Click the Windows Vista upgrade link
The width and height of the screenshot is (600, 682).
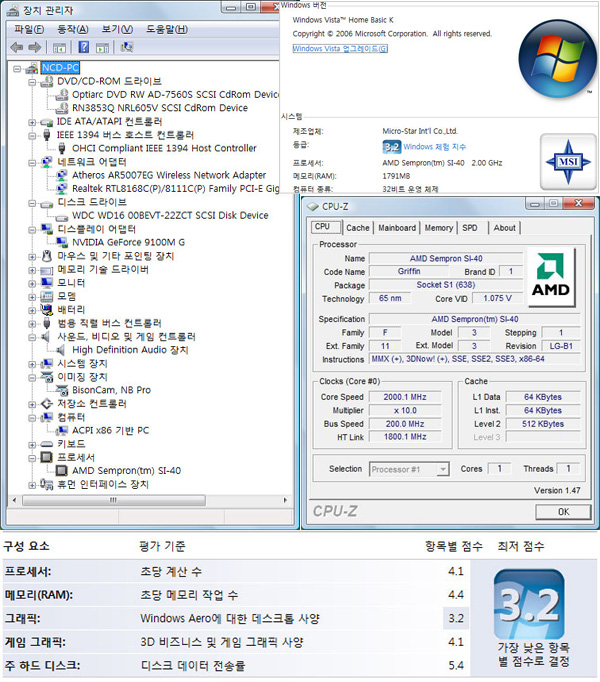point(340,48)
